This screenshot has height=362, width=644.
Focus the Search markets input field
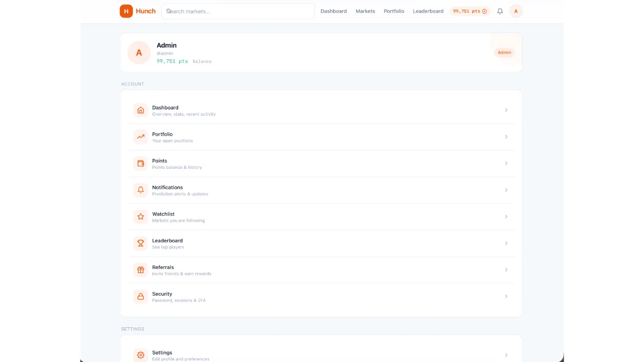(238, 11)
